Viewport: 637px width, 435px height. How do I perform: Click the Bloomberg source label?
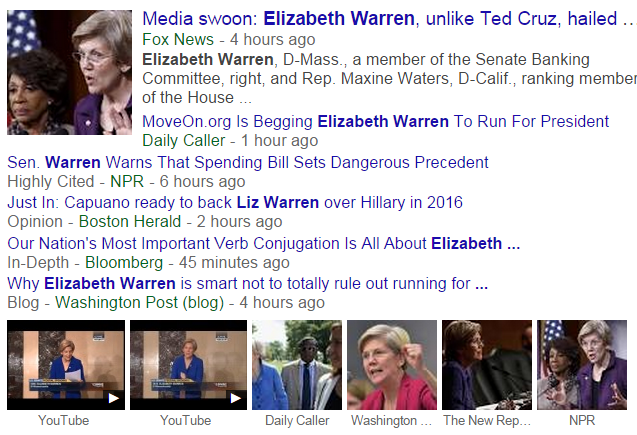click(124, 263)
